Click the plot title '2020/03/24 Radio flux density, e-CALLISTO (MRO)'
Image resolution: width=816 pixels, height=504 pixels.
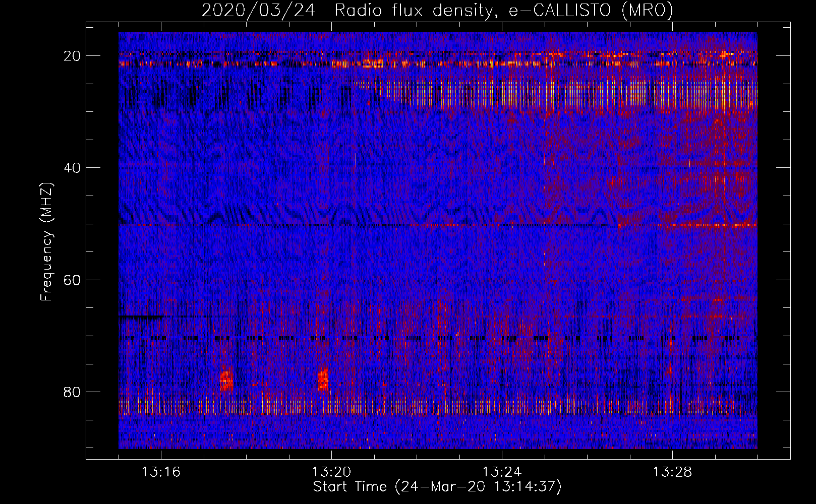pyautogui.click(x=437, y=10)
